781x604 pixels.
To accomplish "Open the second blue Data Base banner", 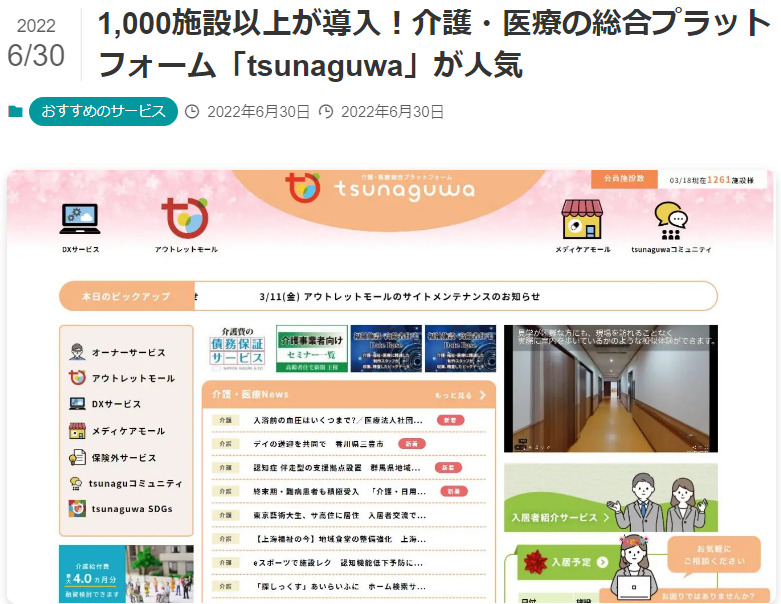I will (460, 349).
